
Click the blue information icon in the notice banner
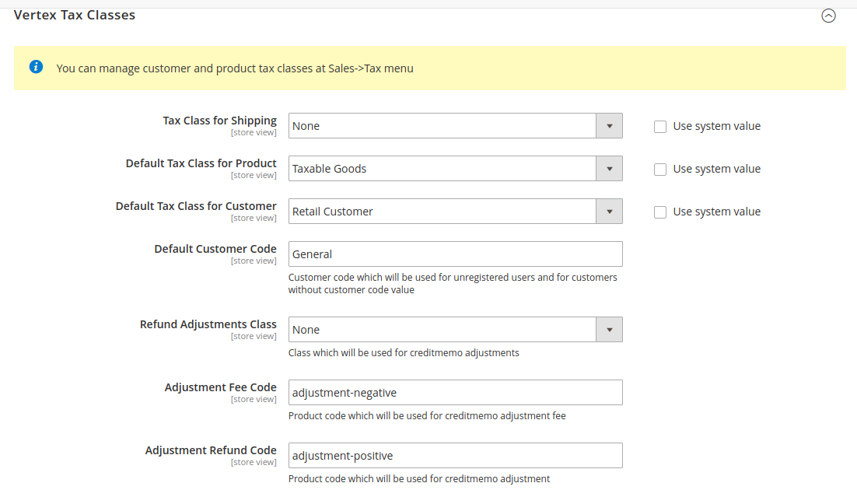(x=36, y=67)
